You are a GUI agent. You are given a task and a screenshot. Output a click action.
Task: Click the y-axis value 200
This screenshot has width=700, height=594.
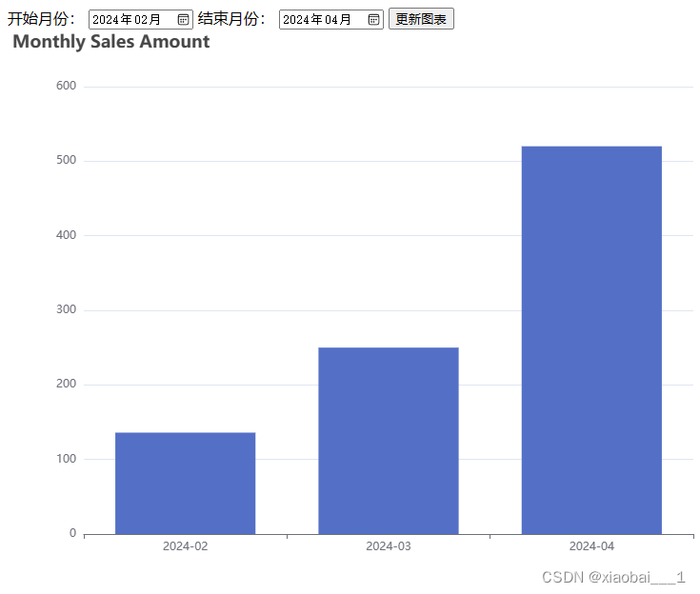[x=66, y=384]
